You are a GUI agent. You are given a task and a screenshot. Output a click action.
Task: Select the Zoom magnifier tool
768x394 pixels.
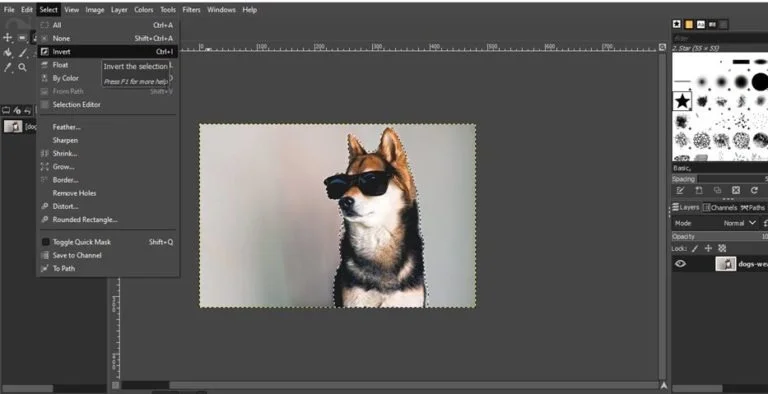(22, 67)
